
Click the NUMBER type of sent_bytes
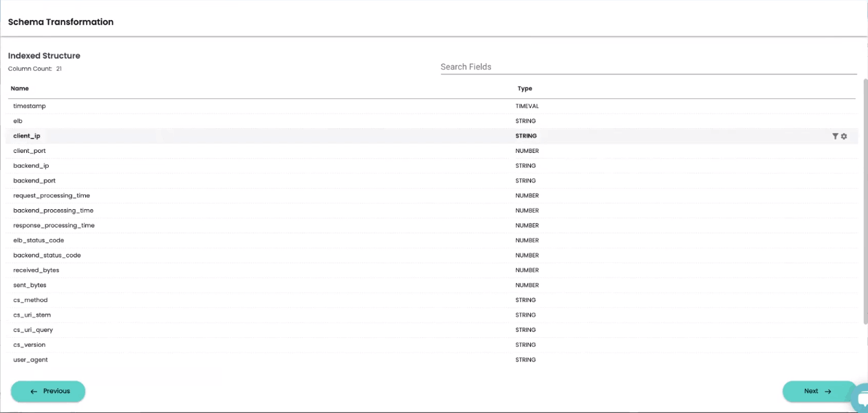528,285
